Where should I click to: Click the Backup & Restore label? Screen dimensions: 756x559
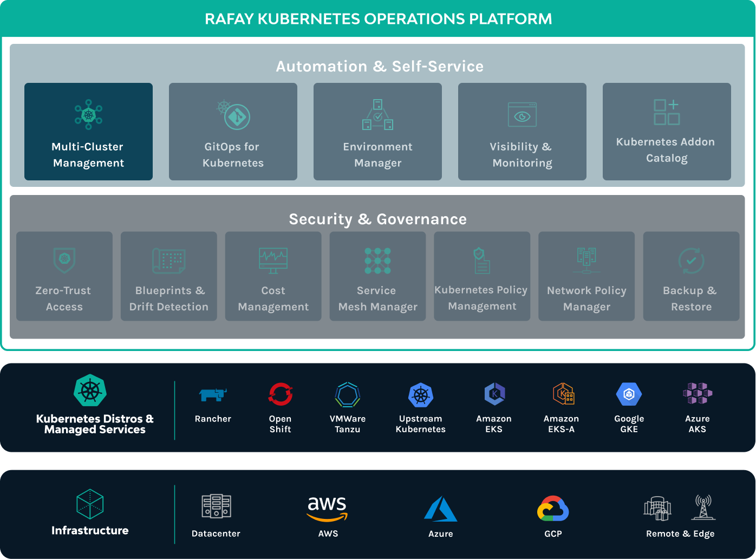click(691, 298)
